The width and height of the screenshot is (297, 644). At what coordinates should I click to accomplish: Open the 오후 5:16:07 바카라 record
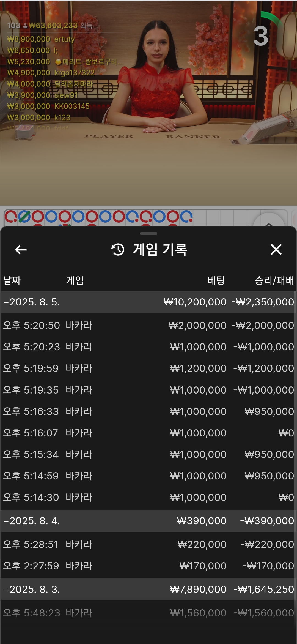148,433
